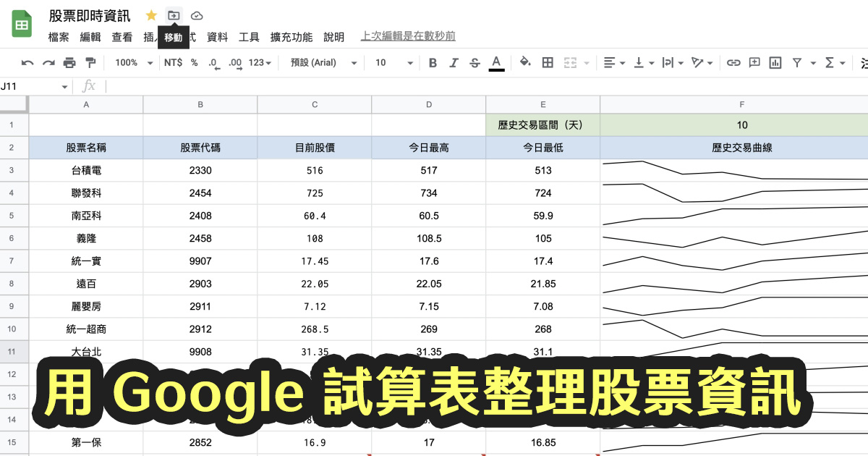Viewport: 868px width, 456px height.
Task: Open the fill color swatch
Action: point(526,63)
